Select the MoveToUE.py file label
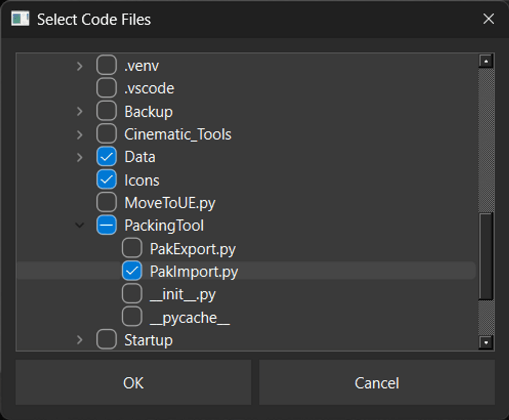The height and width of the screenshot is (420, 509). click(x=170, y=203)
